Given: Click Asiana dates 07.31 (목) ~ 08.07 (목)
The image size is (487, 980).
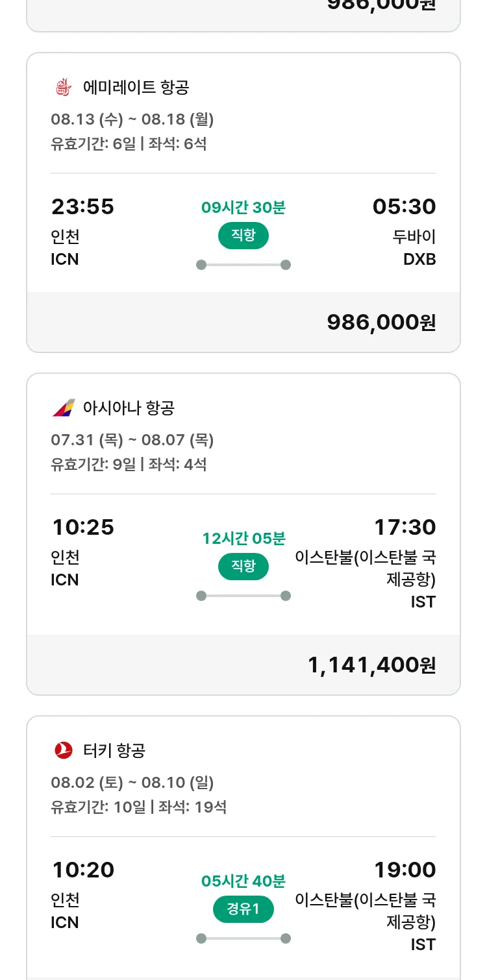Looking at the screenshot, I should (132, 440).
